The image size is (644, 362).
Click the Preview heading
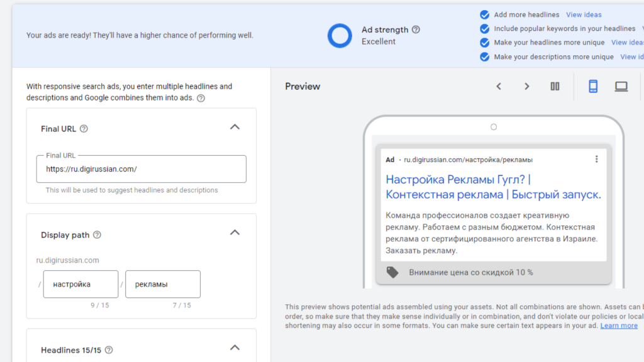(303, 87)
